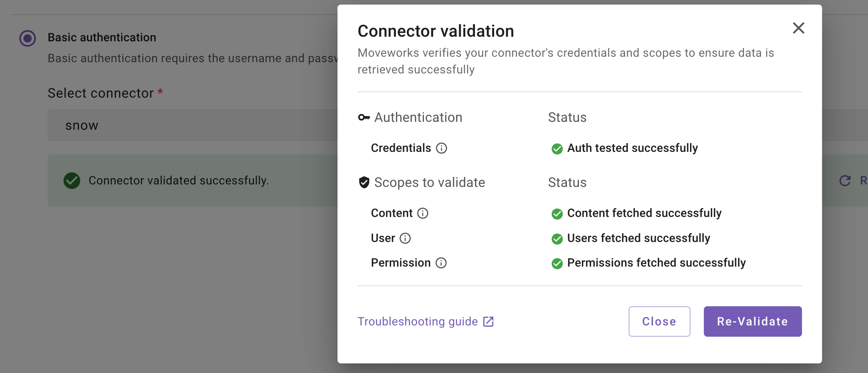868x373 pixels.
Task: Click the green check beside Auth tested successfully
Action: click(x=557, y=149)
